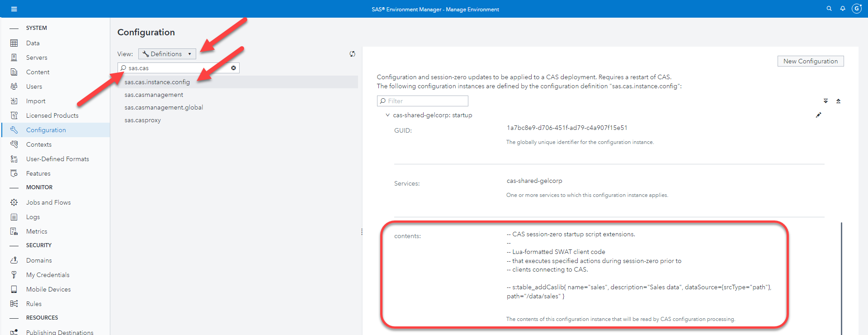Expand all configuration instances
The width and height of the screenshot is (868, 335).
coord(826,101)
